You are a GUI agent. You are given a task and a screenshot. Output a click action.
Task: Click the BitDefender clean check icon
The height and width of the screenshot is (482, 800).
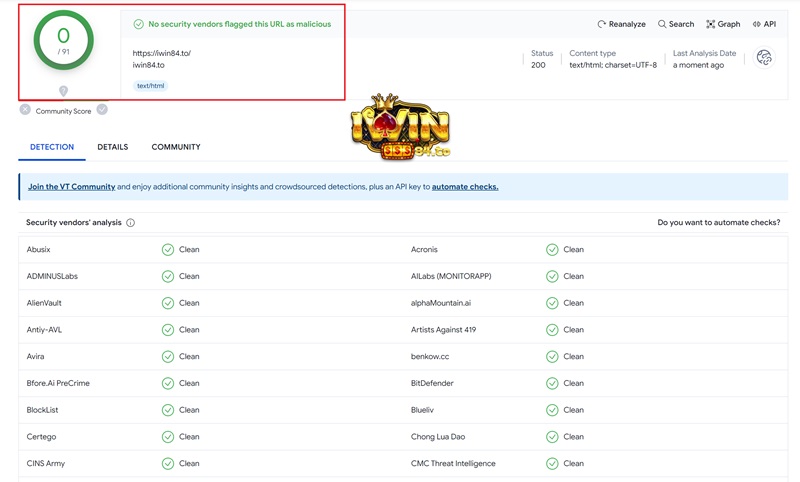(552, 383)
